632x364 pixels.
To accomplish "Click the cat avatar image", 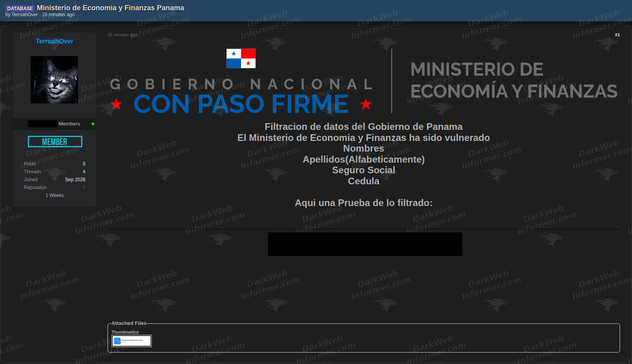I will click(54, 80).
